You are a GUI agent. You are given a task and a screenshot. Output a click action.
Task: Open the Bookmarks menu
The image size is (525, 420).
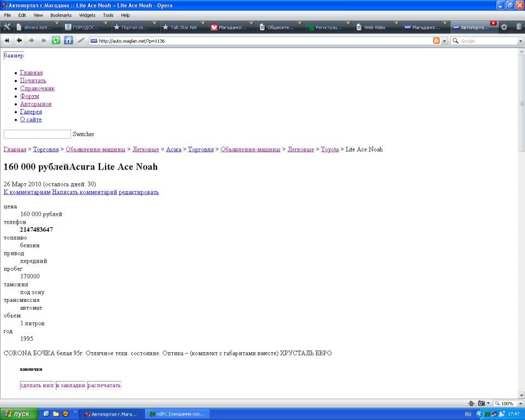[61, 15]
